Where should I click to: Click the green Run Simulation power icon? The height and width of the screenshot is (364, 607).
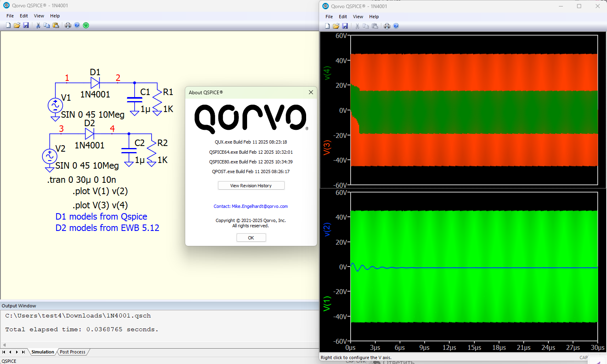point(86,25)
